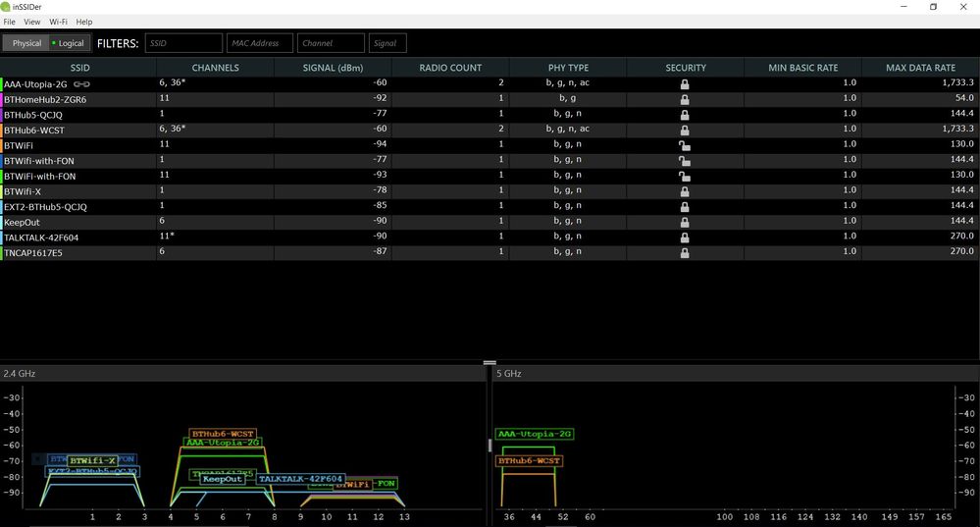Sort by the SSID column header
This screenshot has height=527, width=980.
[x=79, y=68]
